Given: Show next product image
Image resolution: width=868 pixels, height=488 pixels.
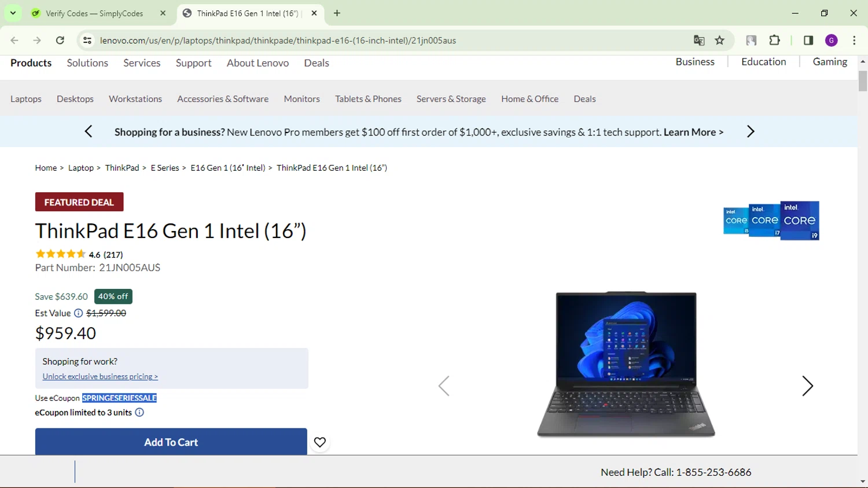Looking at the screenshot, I should (x=807, y=386).
